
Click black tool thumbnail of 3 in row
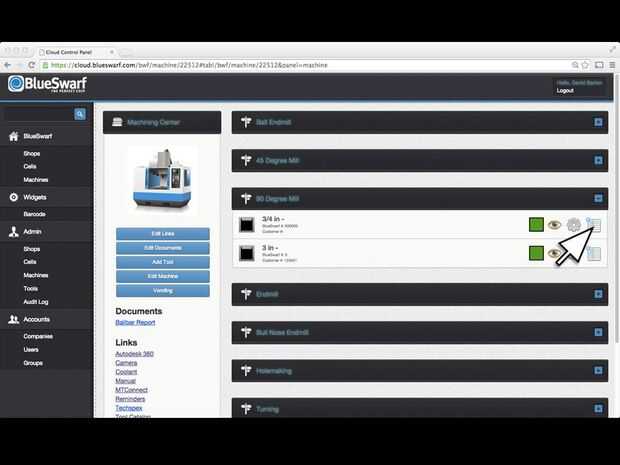coord(247,253)
